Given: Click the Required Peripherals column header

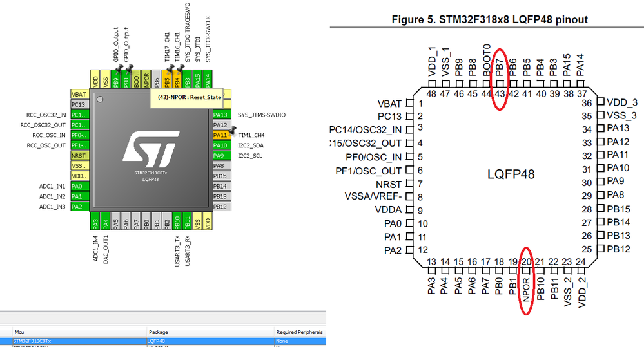Looking at the screenshot, I should tap(299, 332).
